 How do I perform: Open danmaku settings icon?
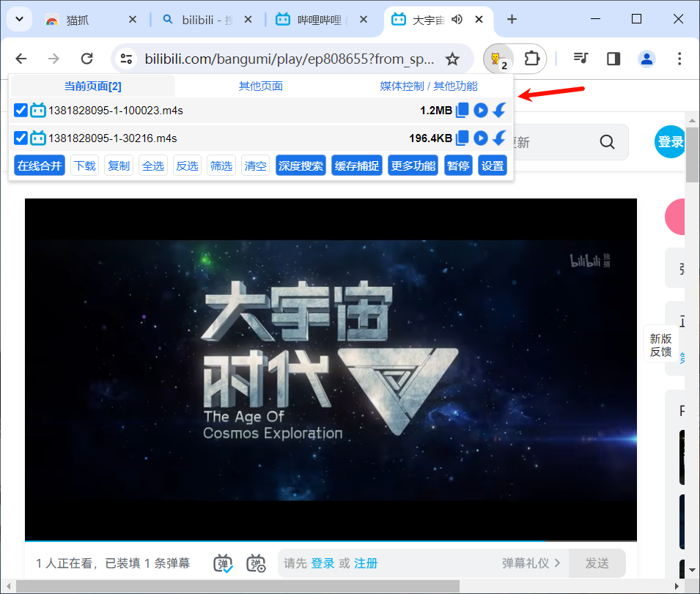pos(257,563)
